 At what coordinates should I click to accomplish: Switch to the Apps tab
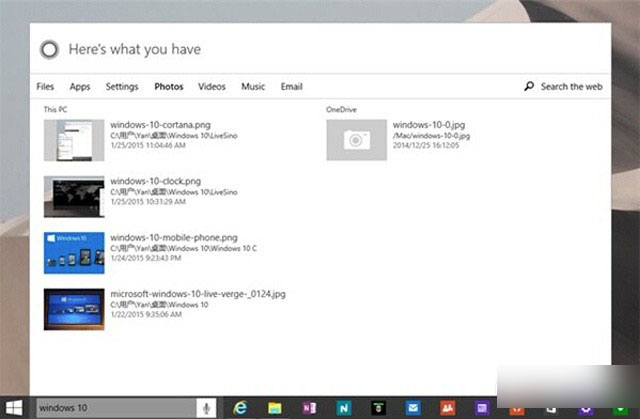click(80, 87)
